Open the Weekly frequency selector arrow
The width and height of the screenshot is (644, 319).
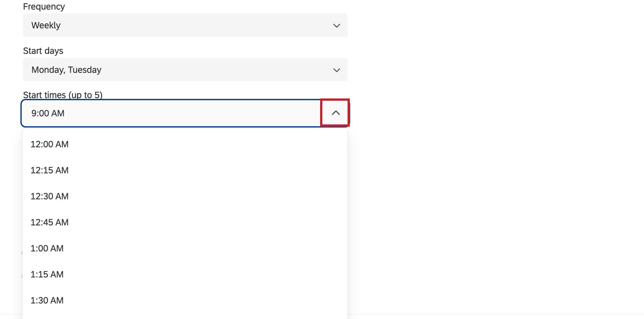pyautogui.click(x=336, y=25)
